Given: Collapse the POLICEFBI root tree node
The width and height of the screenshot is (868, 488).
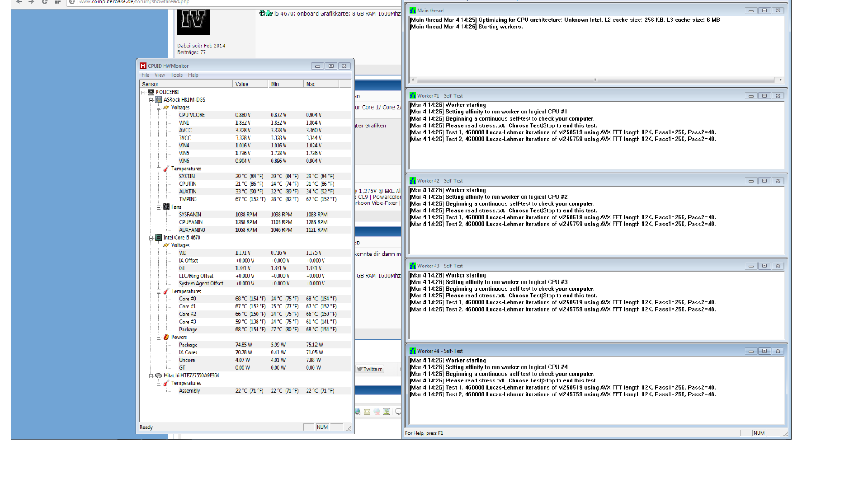Looking at the screenshot, I should coord(143,92).
